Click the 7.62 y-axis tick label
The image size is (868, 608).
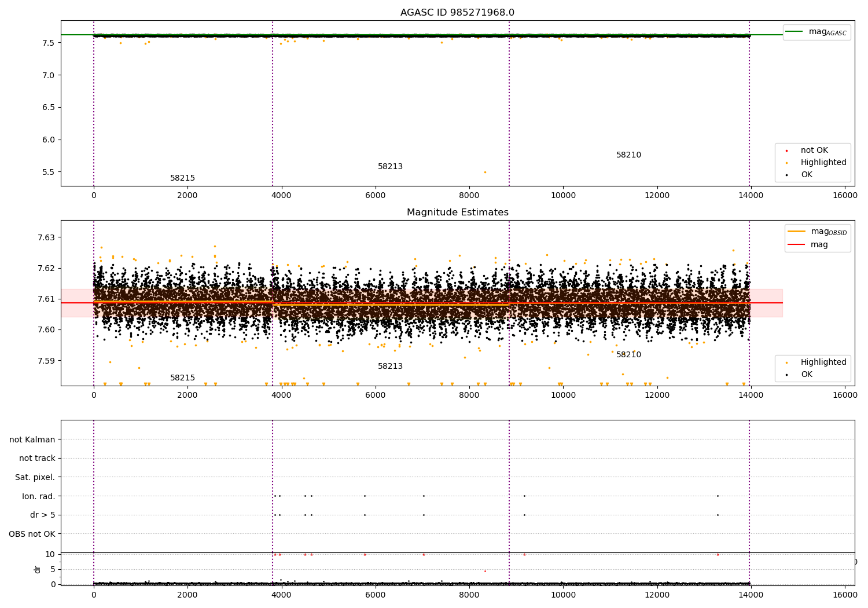(46, 268)
